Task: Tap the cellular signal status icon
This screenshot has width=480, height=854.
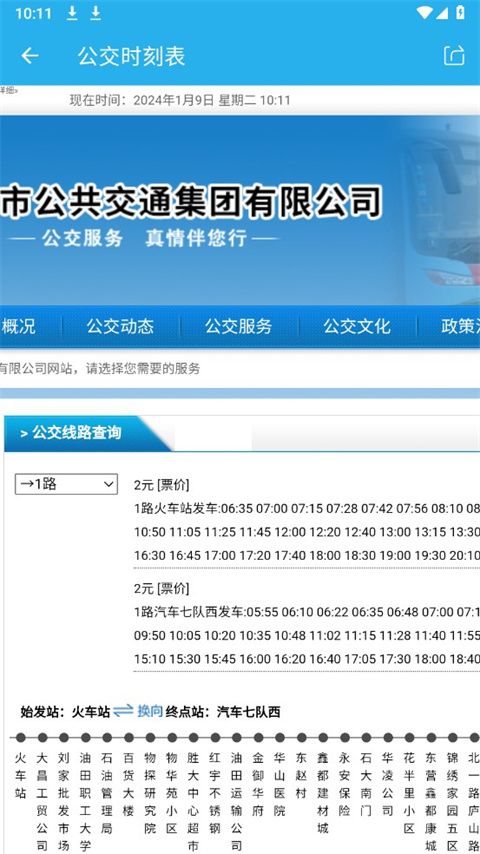Action: point(442,13)
